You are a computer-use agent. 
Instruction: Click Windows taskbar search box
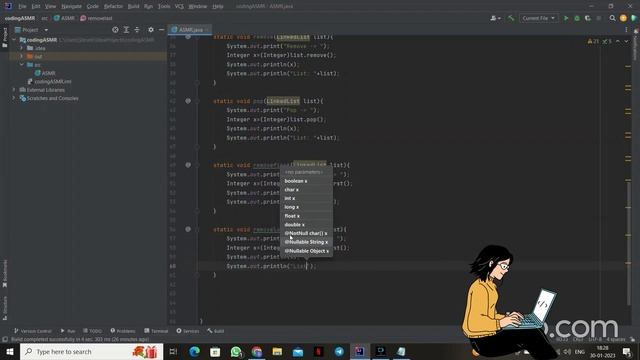click(91, 351)
